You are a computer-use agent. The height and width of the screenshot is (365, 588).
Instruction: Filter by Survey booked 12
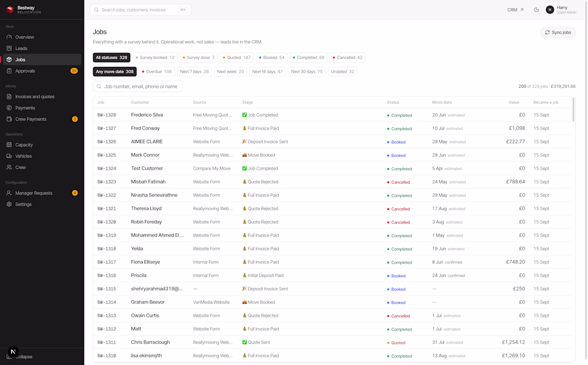tap(155, 57)
